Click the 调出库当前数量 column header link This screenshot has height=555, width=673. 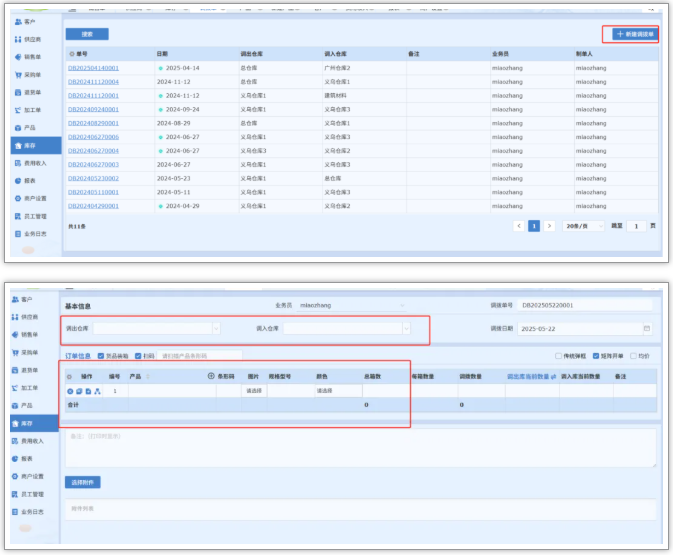click(x=528, y=376)
